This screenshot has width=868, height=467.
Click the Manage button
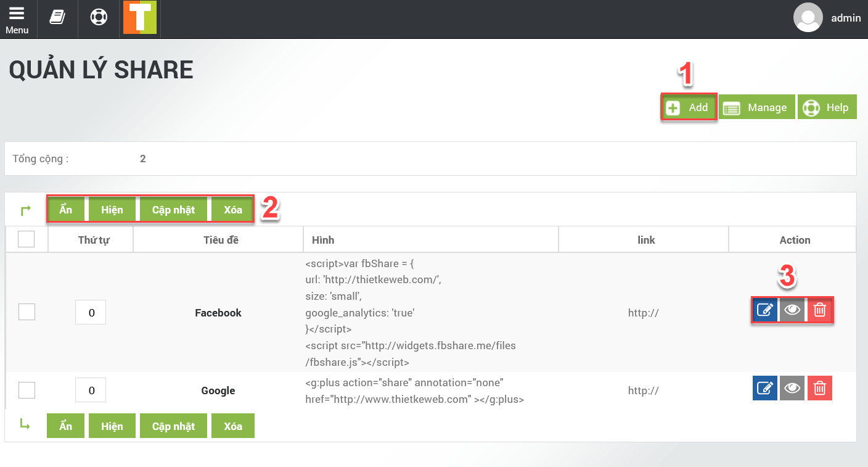tap(757, 107)
